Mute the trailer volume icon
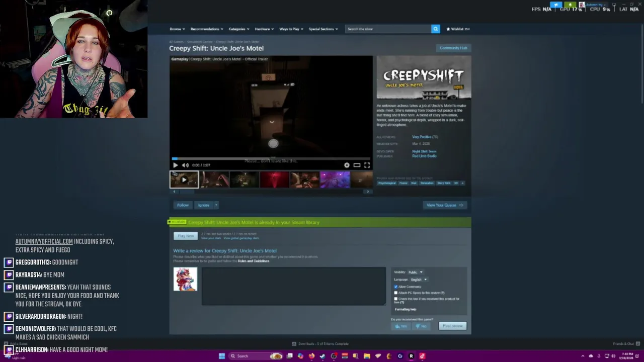644x362 pixels. pos(185,165)
